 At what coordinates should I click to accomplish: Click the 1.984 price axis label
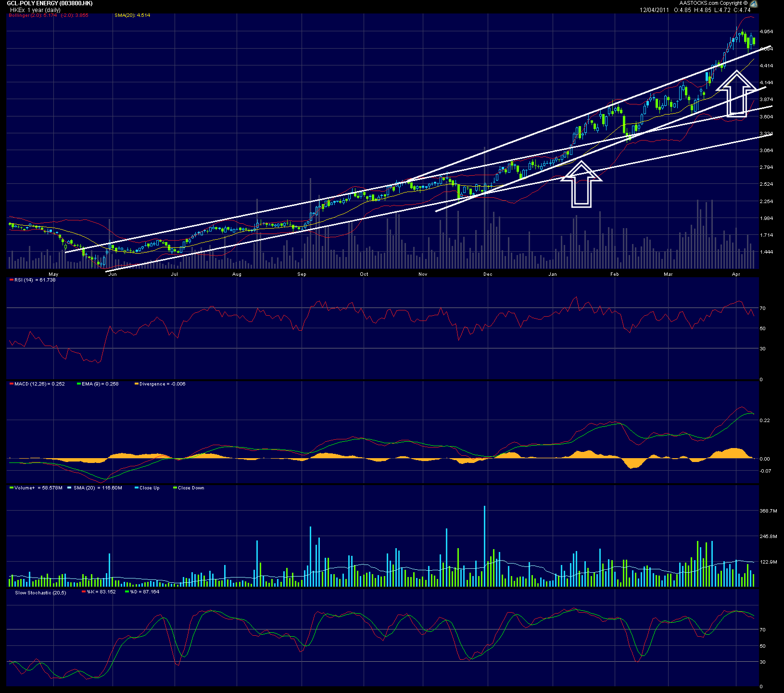click(766, 218)
